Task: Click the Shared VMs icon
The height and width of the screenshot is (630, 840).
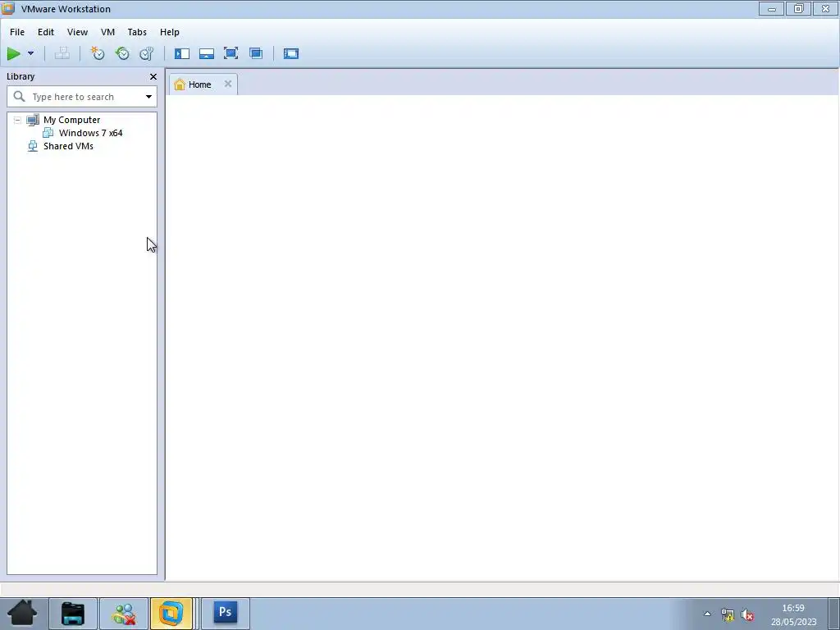Action: pyautogui.click(x=33, y=146)
